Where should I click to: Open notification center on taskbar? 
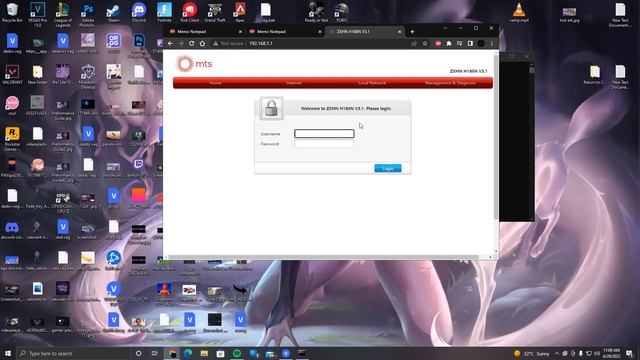tap(629, 353)
